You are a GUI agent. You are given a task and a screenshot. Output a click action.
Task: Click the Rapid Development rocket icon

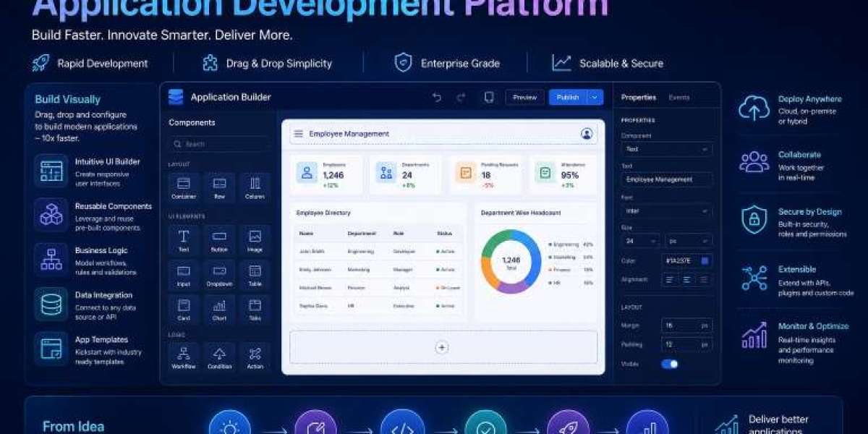pyautogui.click(x=41, y=63)
